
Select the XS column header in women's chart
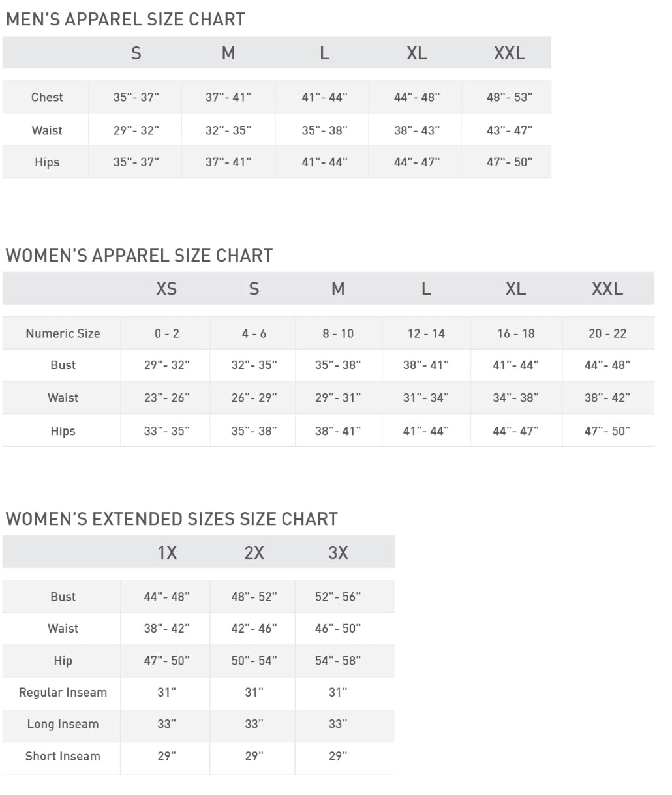166,289
